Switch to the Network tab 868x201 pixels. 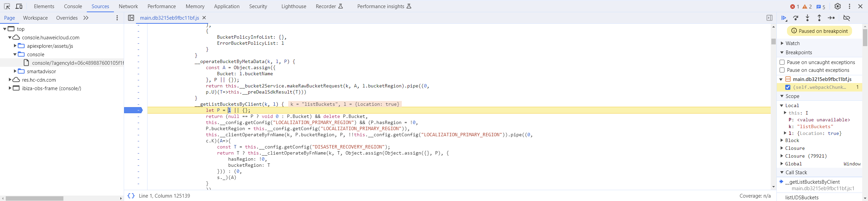(x=128, y=6)
